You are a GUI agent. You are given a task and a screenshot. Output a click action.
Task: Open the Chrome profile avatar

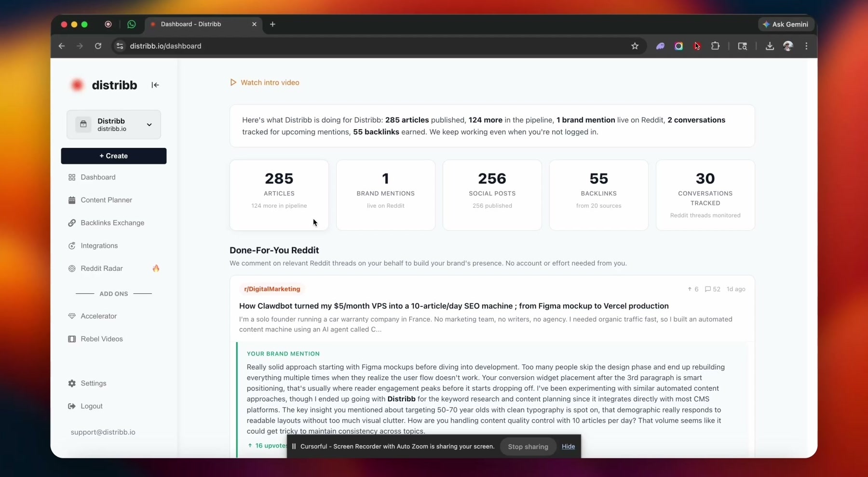(788, 46)
